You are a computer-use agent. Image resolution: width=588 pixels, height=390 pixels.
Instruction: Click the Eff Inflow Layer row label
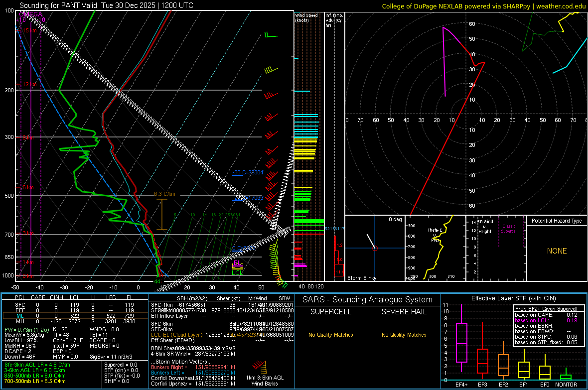point(170,316)
